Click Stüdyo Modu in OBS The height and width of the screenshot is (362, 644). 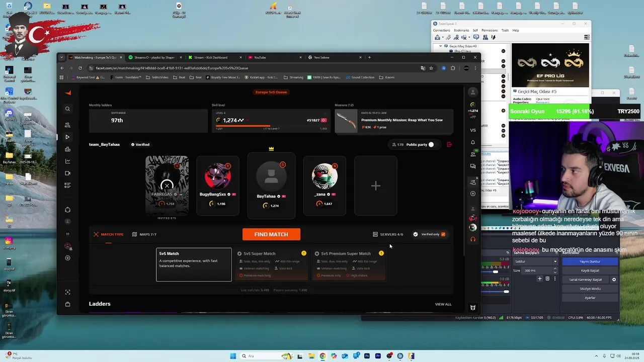pos(590,289)
